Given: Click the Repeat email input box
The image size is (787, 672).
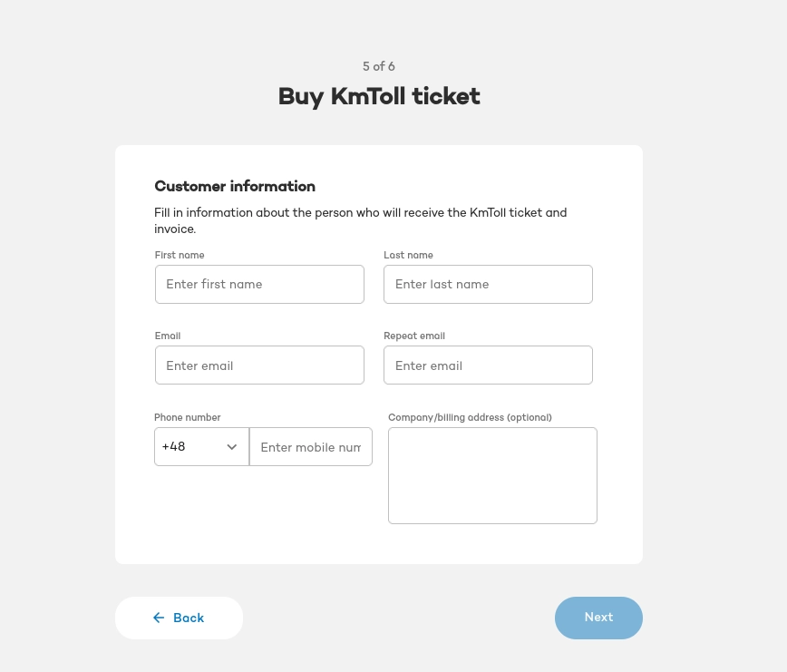Looking at the screenshot, I should tap(488, 365).
